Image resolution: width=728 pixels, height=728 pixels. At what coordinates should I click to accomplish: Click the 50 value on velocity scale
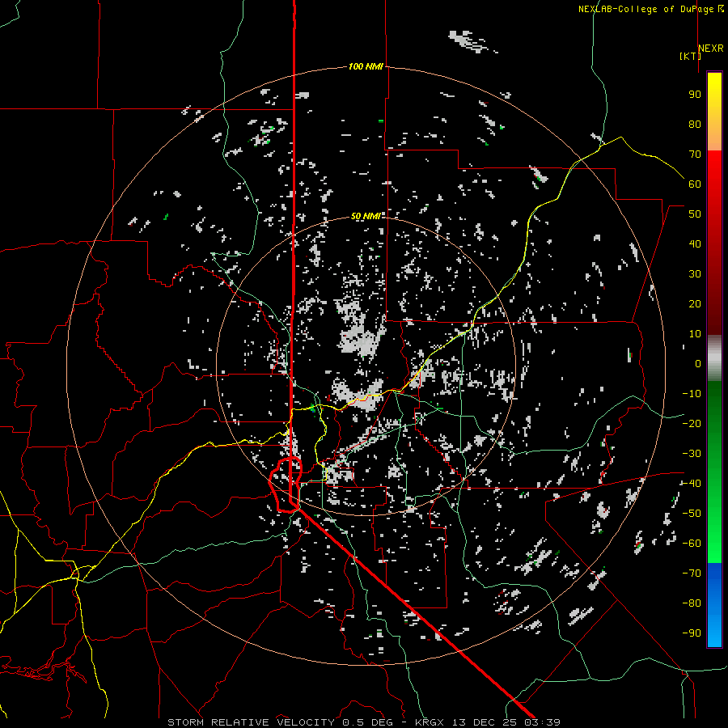point(695,214)
